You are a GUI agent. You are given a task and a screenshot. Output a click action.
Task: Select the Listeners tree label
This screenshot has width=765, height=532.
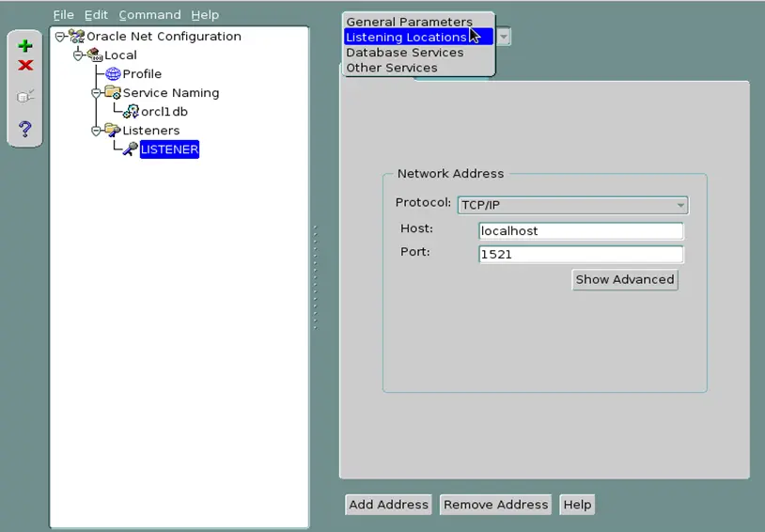[x=150, y=131]
